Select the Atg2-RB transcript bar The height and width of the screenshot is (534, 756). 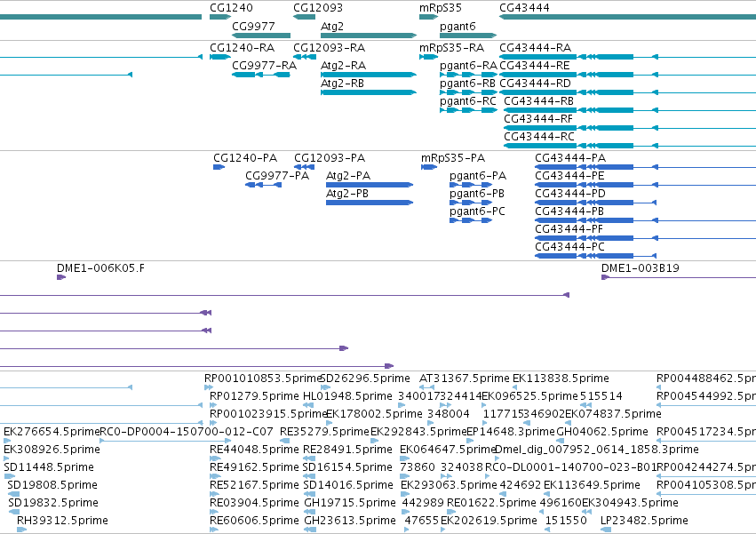coord(369,92)
